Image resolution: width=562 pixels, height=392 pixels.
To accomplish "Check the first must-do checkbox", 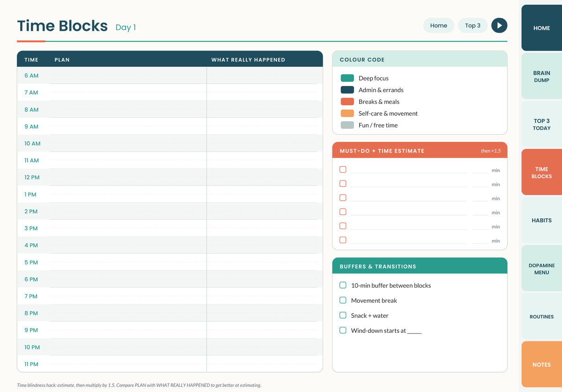I will [x=343, y=169].
